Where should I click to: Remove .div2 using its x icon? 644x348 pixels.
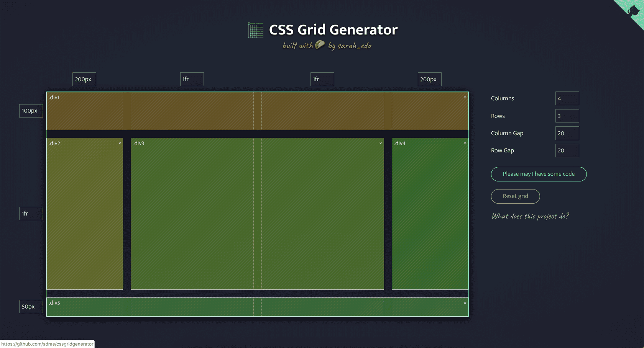click(120, 143)
